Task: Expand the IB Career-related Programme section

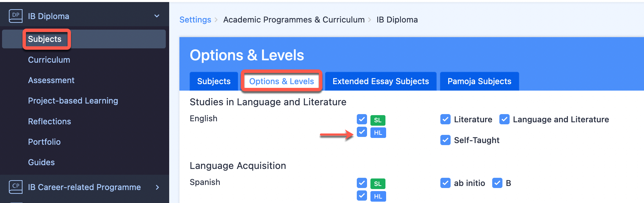Action: point(157,187)
